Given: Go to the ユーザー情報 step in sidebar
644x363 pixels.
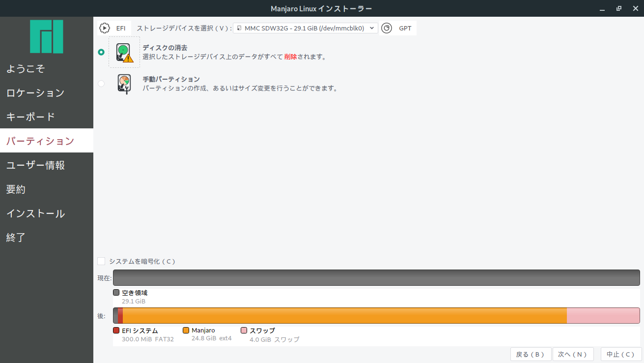Looking at the screenshot, I should 47,165.
